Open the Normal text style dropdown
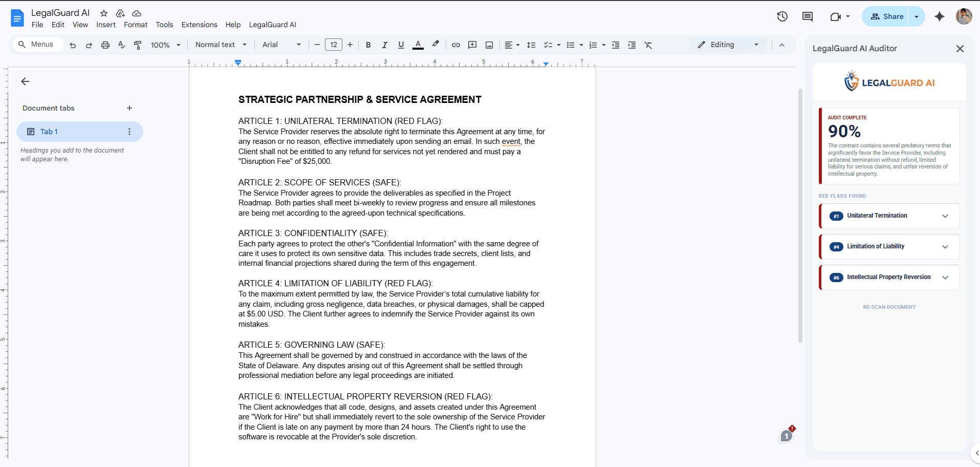This screenshot has height=467, width=980. click(x=221, y=45)
